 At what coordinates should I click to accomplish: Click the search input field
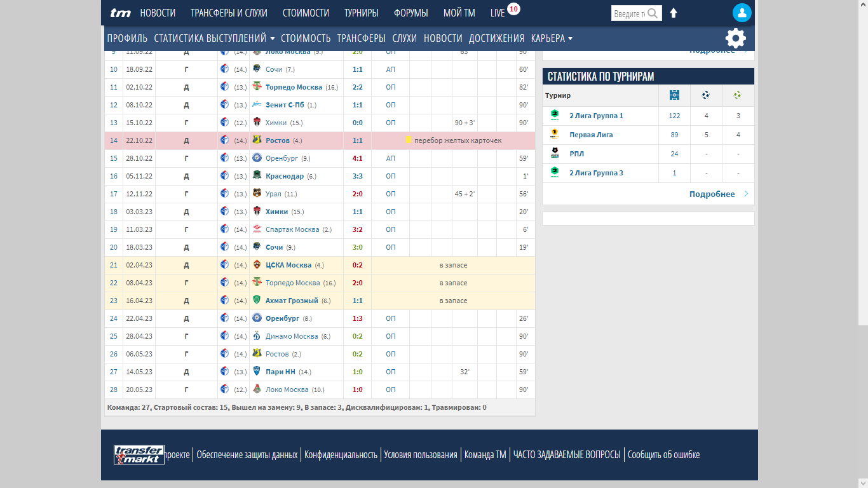click(628, 13)
